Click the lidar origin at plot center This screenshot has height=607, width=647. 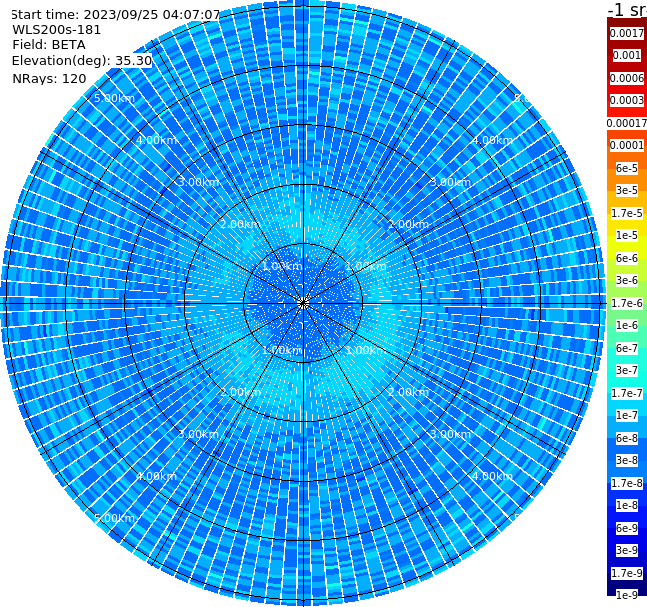coord(303,303)
